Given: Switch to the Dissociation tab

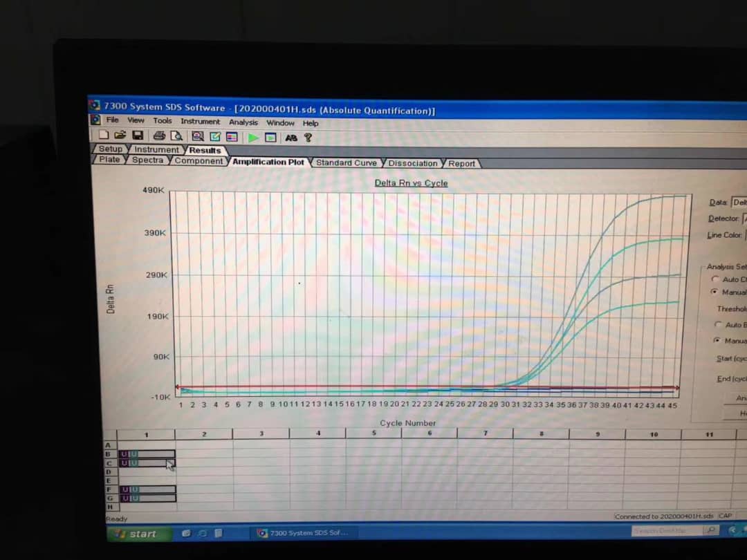Looking at the screenshot, I should 412,163.
